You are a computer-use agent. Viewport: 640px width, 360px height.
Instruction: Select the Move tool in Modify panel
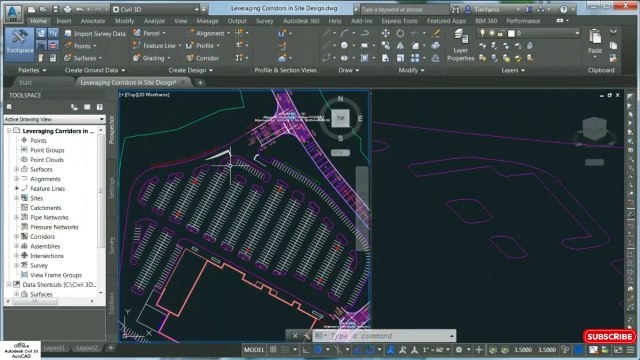pos(385,33)
